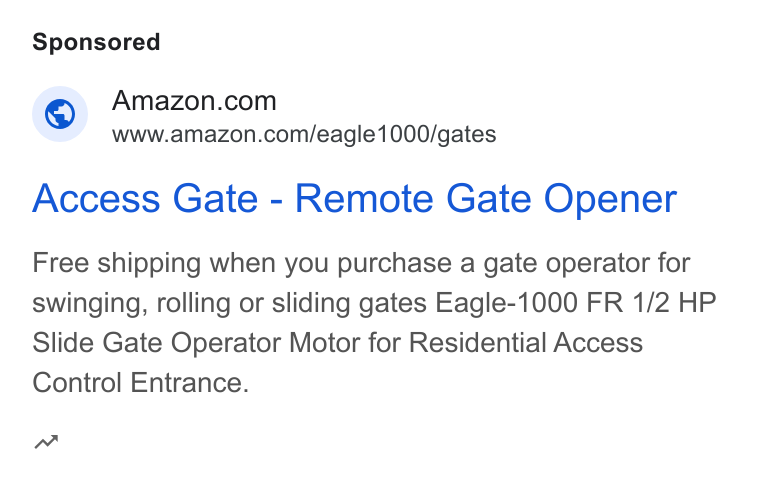Click the www.amazon.com/eagle1000/gates URL
Image resolution: width=760 pixels, height=490 pixels.
click(x=304, y=134)
